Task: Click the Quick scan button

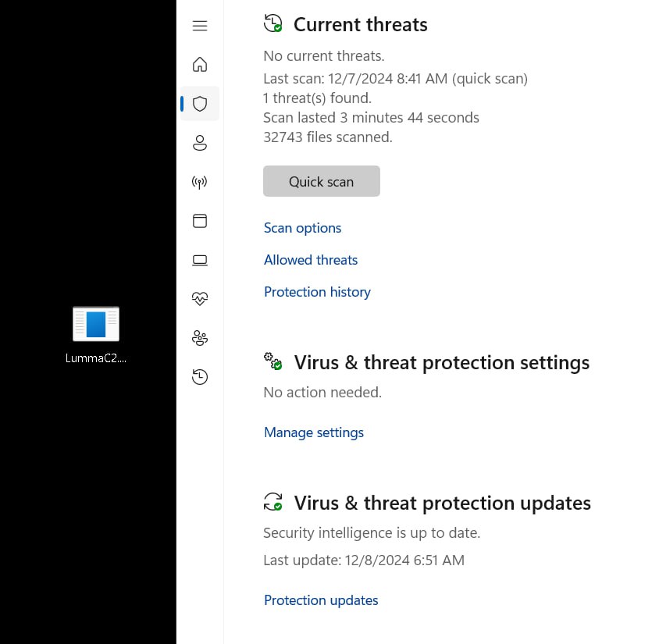Action: (x=322, y=181)
